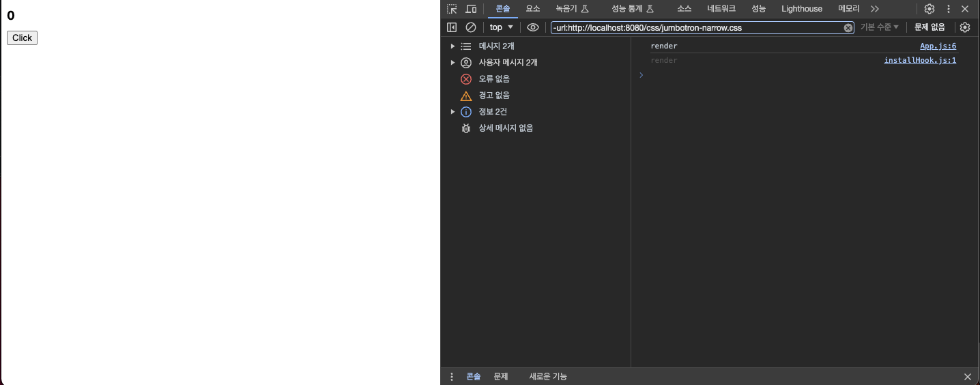Switch to the 네트워크 tab

[721, 9]
